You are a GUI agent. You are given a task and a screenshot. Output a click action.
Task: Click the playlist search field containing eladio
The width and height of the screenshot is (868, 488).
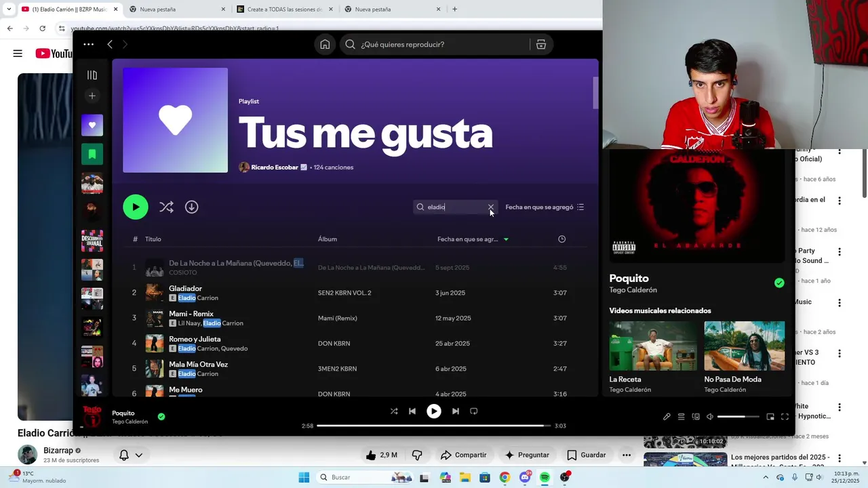coord(455,207)
